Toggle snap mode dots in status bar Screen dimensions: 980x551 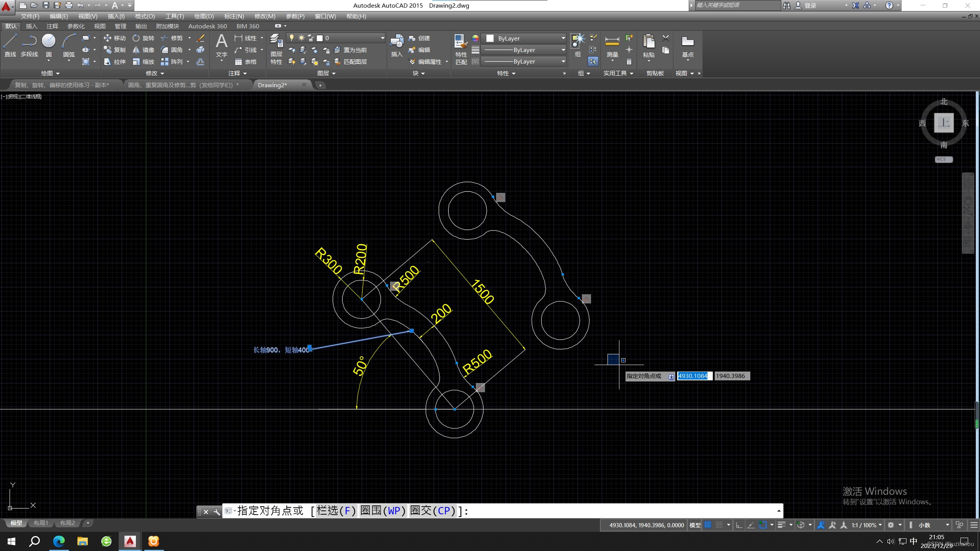719,525
